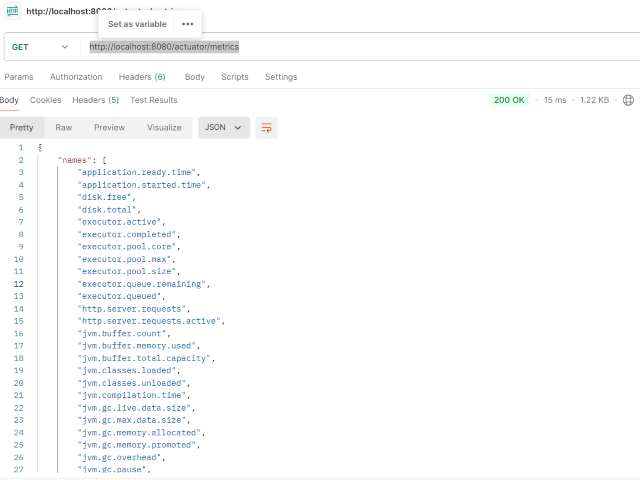Image resolution: width=640 pixels, height=480 pixels.
Task: Toggle the word wrap lines icon
Action: click(266, 128)
